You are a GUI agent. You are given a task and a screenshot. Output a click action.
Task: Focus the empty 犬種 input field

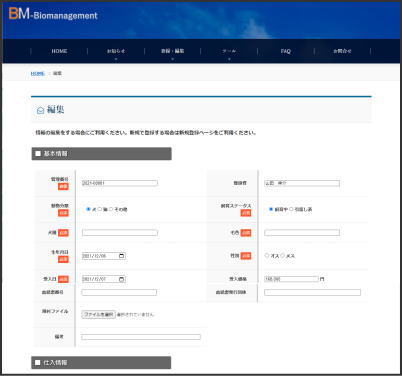click(x=120, y=233)
